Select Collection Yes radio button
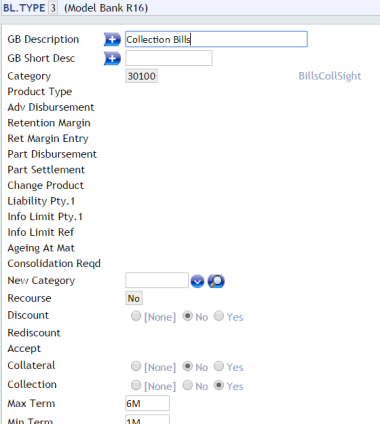Screen dimensions: 380x424 point(219,385)
